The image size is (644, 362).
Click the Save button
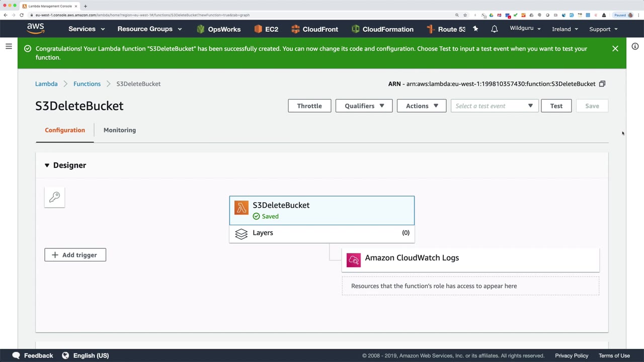point(592,106)
